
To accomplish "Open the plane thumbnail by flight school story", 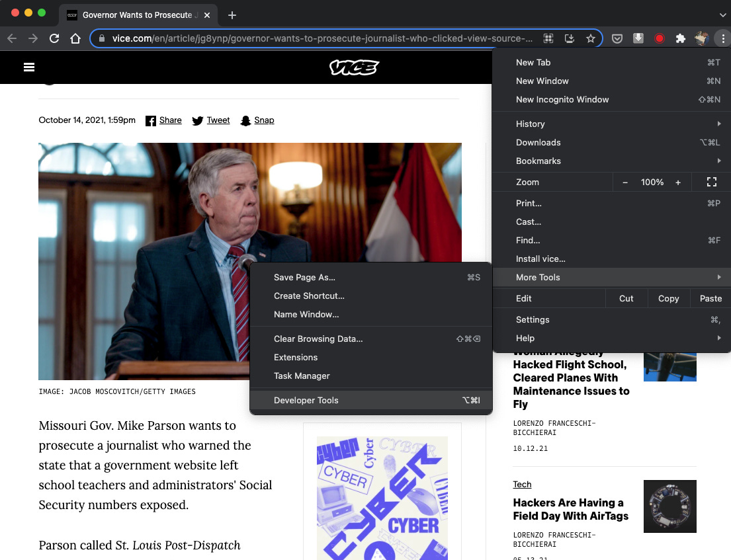I will [x=670, y=367].
